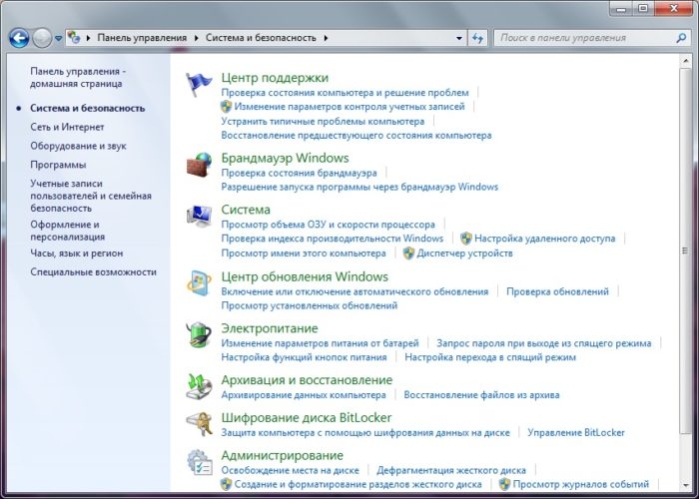Image resolution: width=699 pixels, height=499 pixels.
Task: Go back with the blue arrow button
Action: [19, 38]
